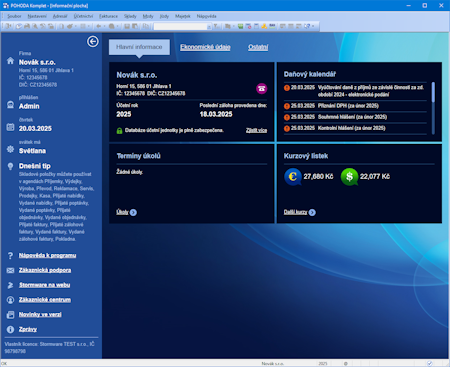The image size is (450, 367).
Task: Switch to the Ostatní tab
Action: [258, 47]
